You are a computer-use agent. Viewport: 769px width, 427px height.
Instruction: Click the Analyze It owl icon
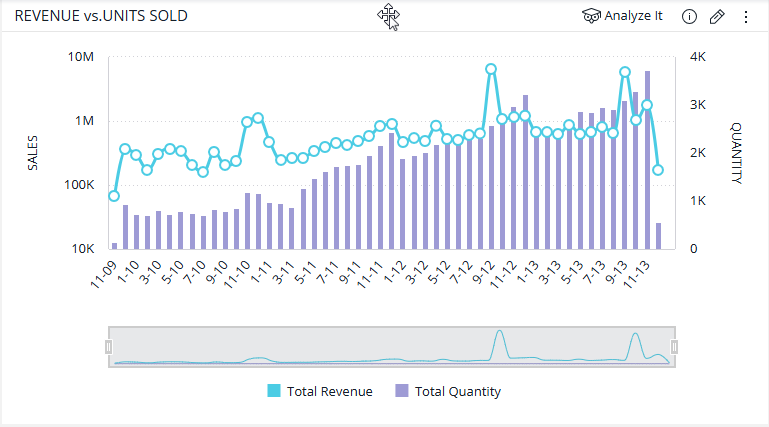pos(591,16)
